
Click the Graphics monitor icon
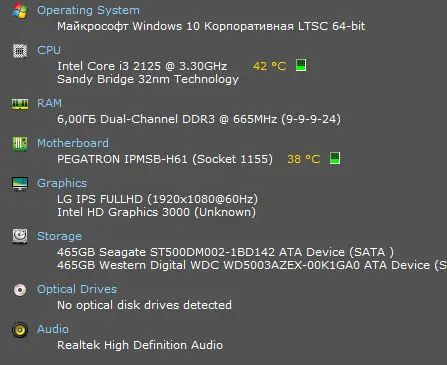click(x=20, y=184)
